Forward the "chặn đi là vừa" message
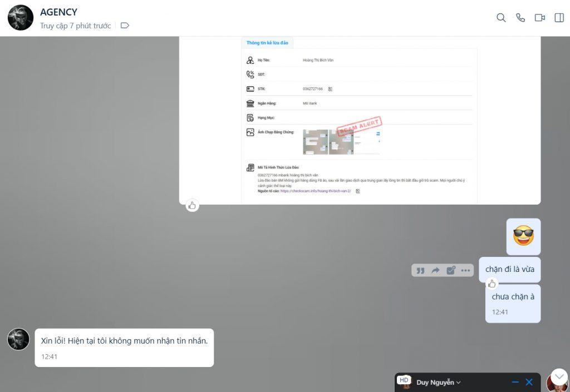This screenshot has height=392, width=570. (x=435, y=270)
